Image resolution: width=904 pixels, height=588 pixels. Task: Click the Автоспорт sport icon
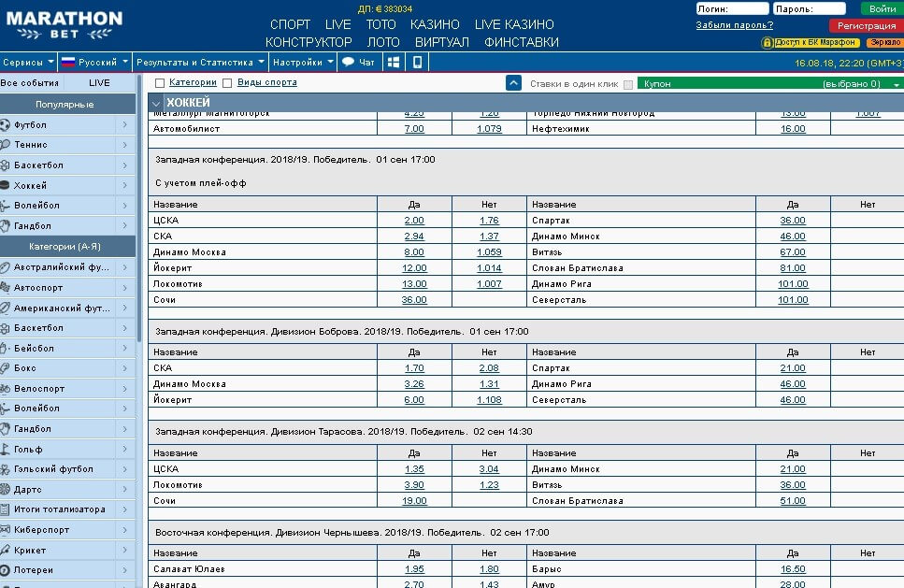tap(6, 287)
